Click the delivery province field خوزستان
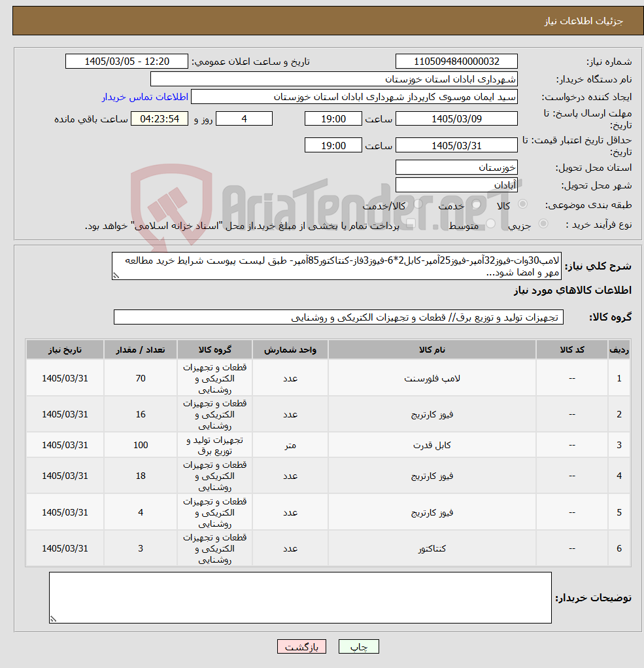This screenshot has width=644, height=668. point(456,167)
